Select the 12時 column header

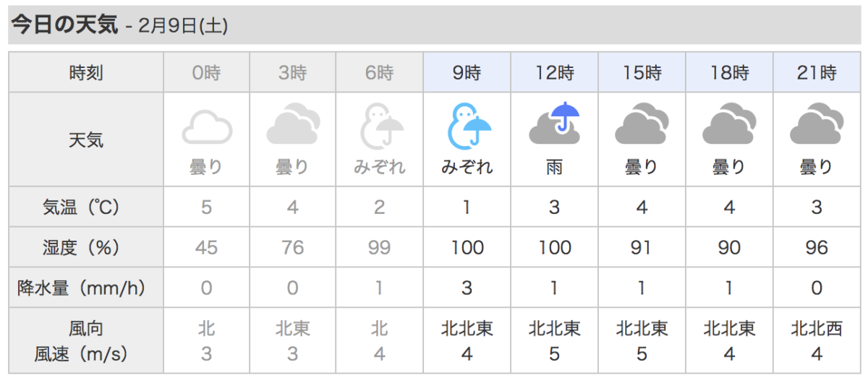(555, 72)
